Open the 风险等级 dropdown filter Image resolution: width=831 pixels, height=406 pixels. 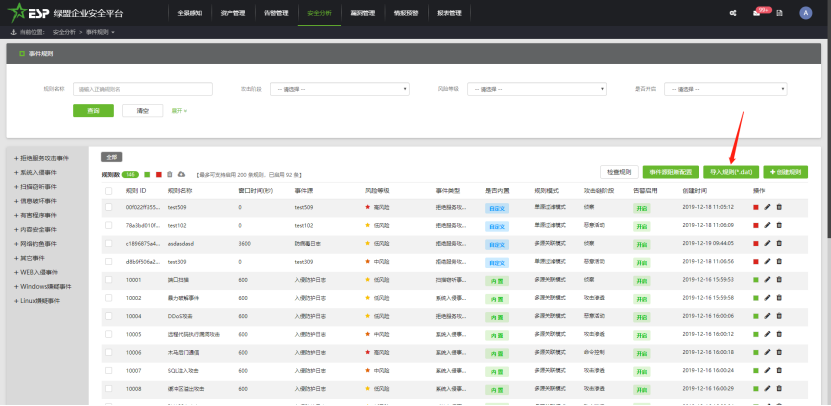pyautogui.click(x=537, y=89)
